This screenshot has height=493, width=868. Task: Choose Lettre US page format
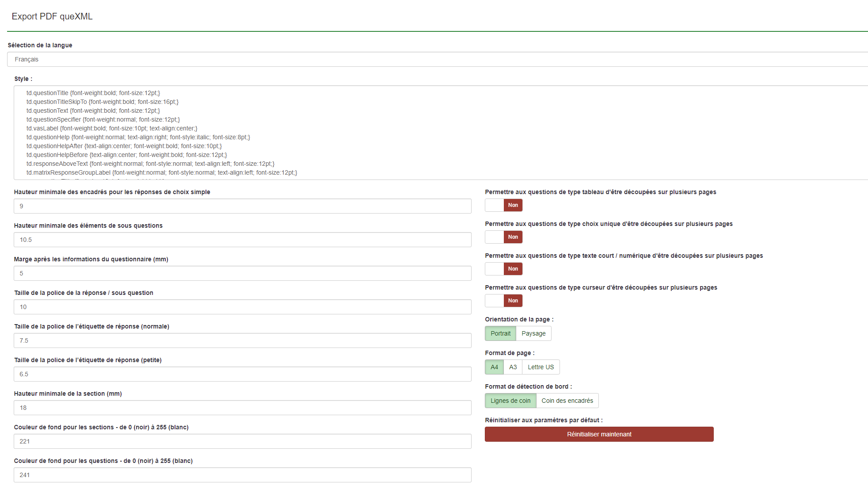(x=541, y=367)
